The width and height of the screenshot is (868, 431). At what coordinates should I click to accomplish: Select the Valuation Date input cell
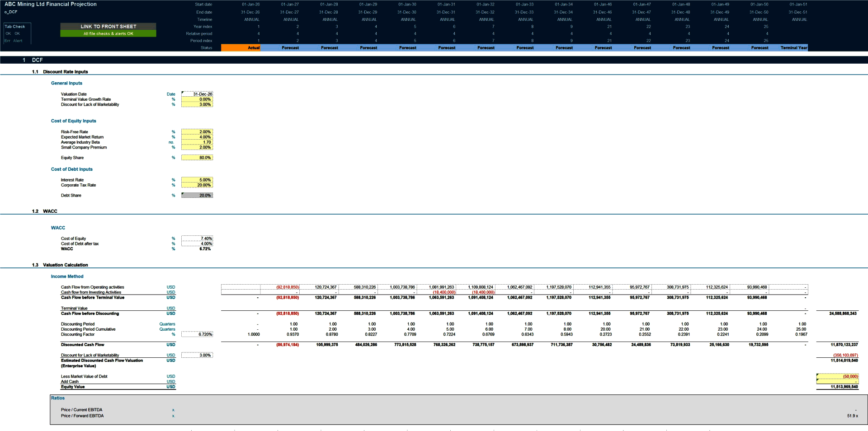pos(197,94)
